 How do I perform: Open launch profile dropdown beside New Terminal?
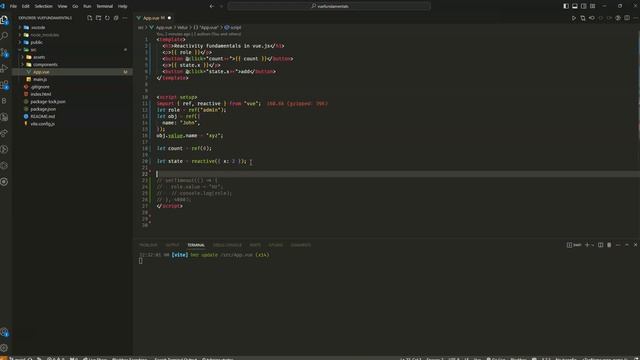[x=593, y=245]
